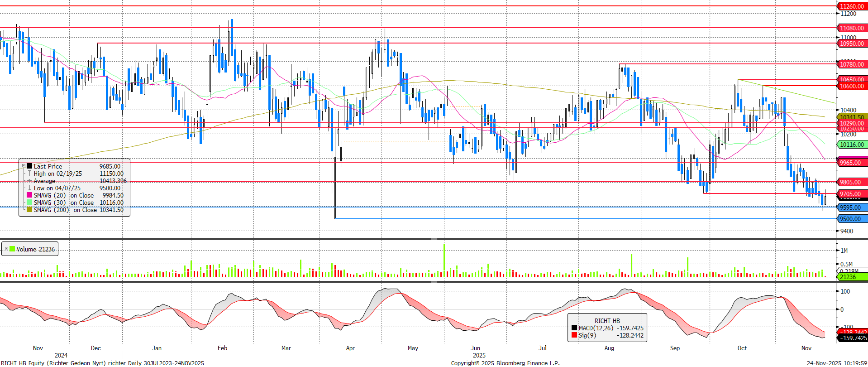Click the red Sig(9) legend swatch

coord(574,335)
